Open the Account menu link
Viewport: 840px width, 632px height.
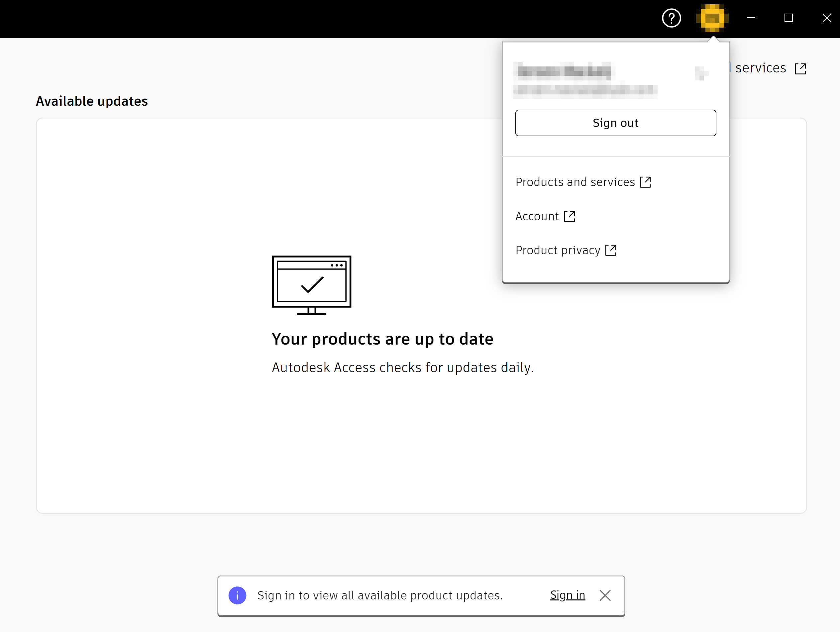(x=545, y=216)
